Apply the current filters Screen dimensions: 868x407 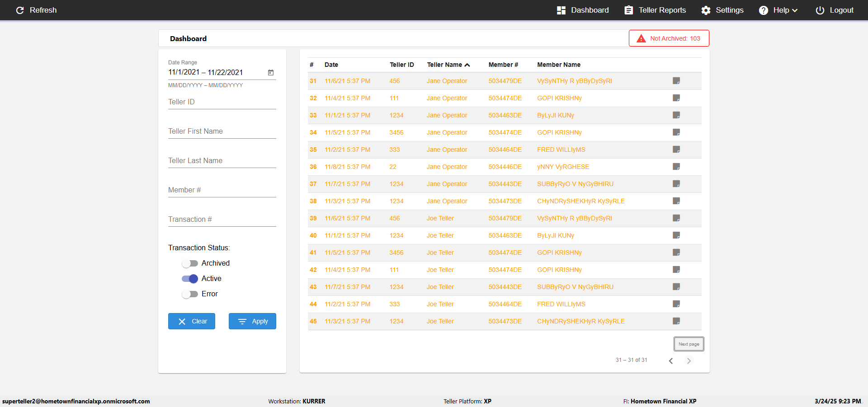click(252, 321)
